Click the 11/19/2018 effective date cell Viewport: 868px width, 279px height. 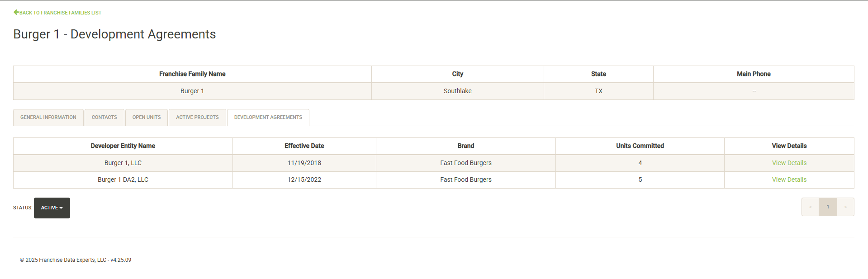[304, 163]
